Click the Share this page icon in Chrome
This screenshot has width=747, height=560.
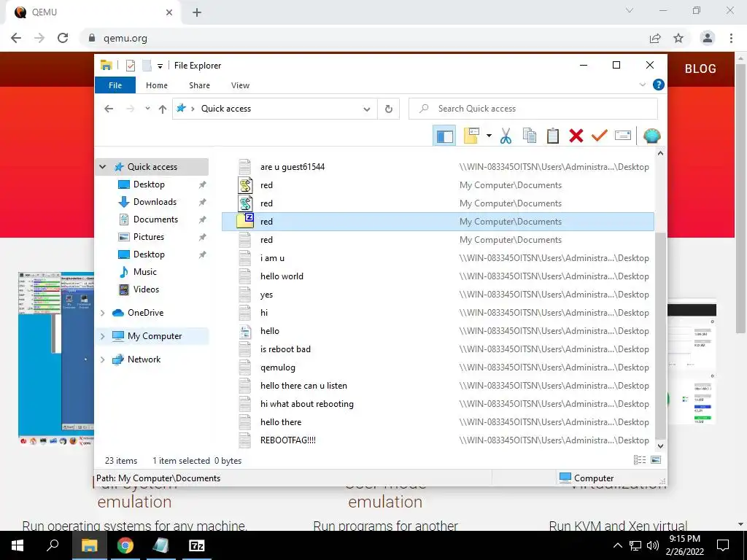(655, 38)
